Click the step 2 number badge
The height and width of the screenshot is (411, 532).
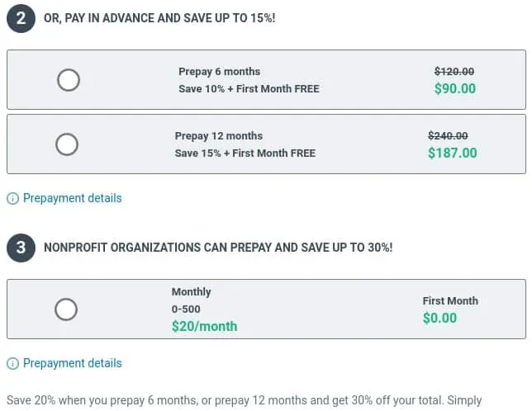(x=21, y=18)
